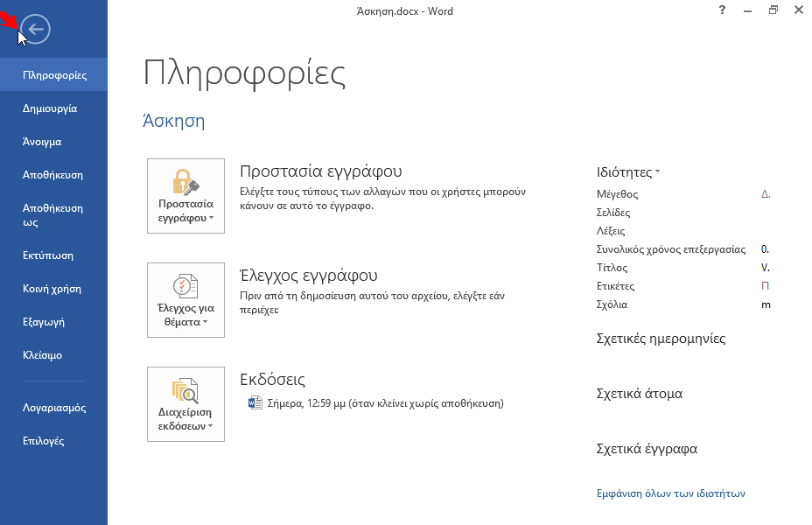
Task: Go back using the circular arrow button
Action: click(36, 29)
